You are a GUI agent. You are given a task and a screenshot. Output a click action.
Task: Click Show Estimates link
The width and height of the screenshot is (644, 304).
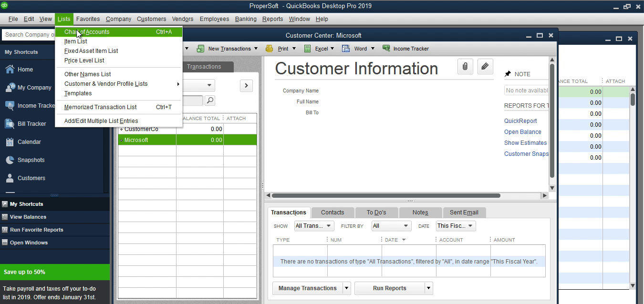tap(526, 143)
